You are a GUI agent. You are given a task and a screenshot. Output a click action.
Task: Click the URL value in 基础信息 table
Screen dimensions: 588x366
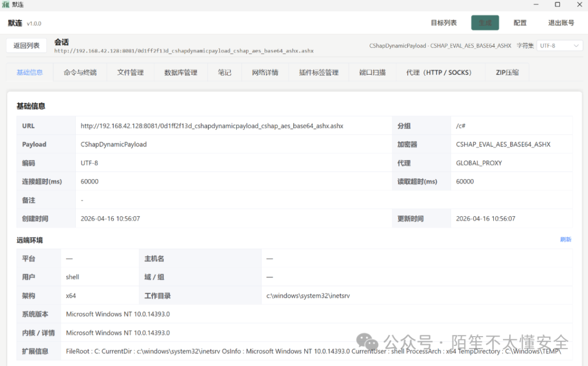coord(212,126)
